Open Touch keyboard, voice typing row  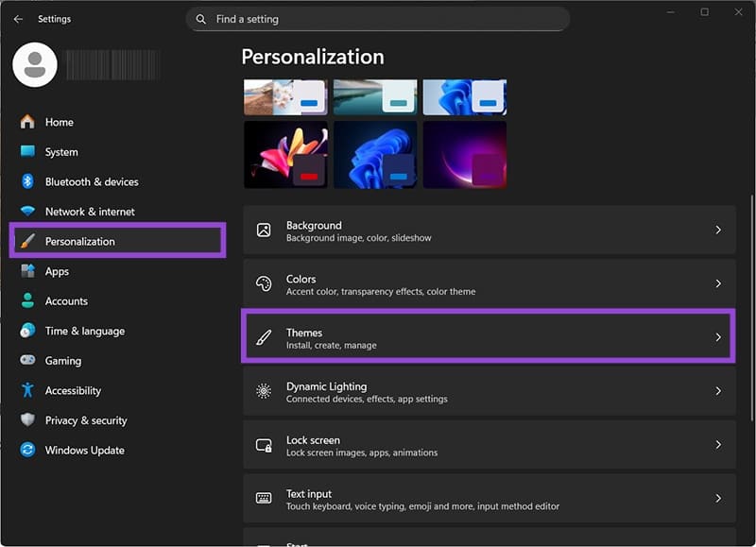(x=490, y=498)
